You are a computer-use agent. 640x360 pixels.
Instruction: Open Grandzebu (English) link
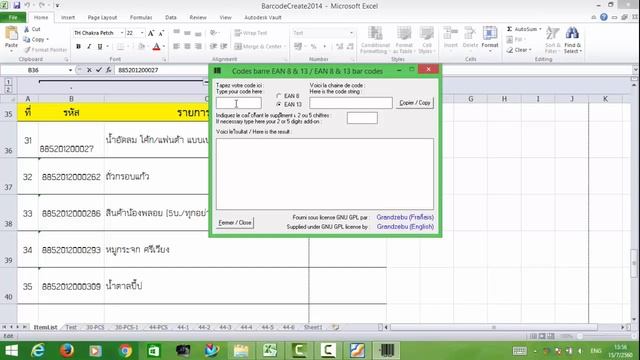[x=405, y=227]
